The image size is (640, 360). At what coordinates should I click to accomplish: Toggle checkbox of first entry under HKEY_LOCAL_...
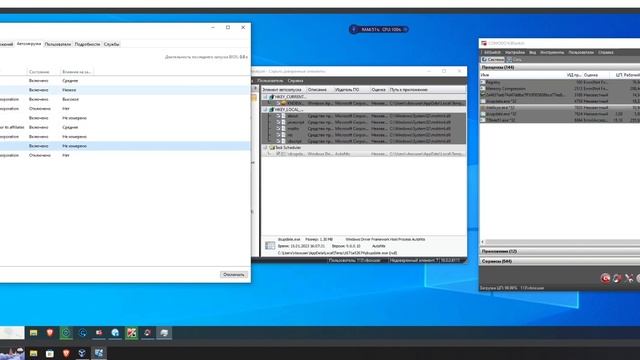click(278, 116)
